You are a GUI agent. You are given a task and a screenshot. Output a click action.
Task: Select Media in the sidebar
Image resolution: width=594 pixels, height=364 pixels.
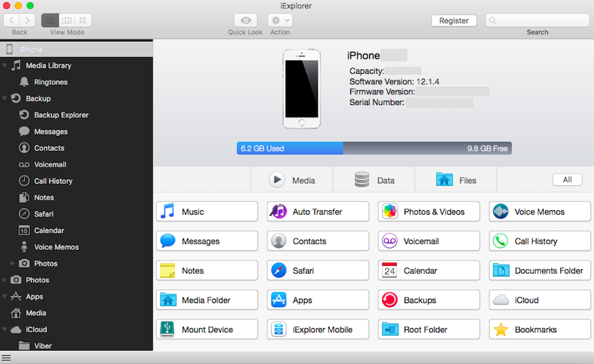76,313
